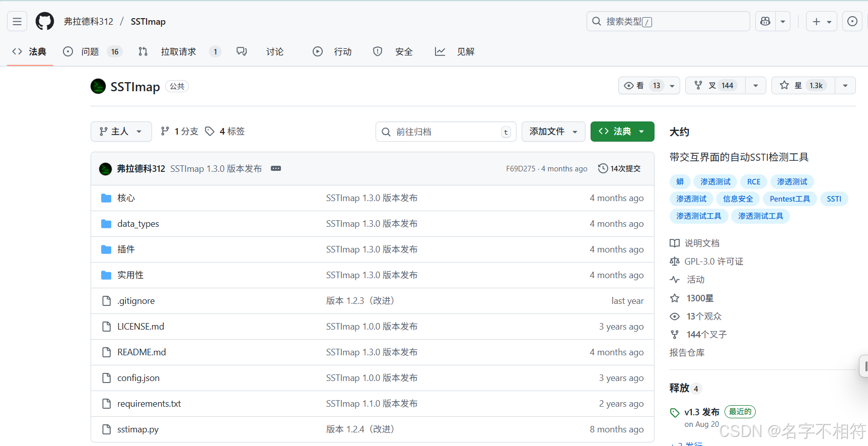Expand the fork options dropdown arrow

(756, 86)
